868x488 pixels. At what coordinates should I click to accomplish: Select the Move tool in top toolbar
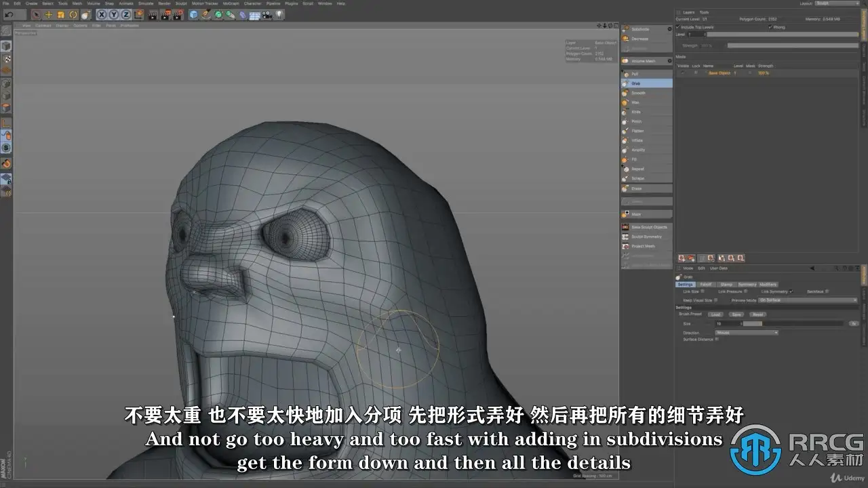click(x=48, y=14)
